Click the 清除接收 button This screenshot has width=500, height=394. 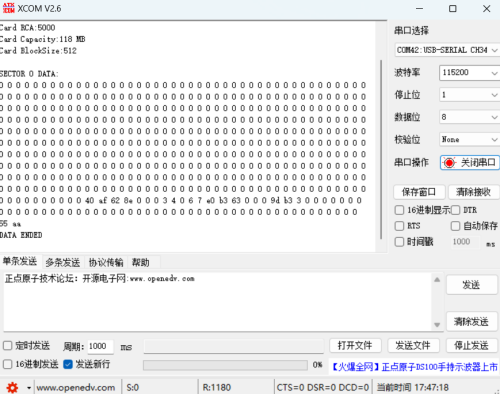click(x=473, y=192)
